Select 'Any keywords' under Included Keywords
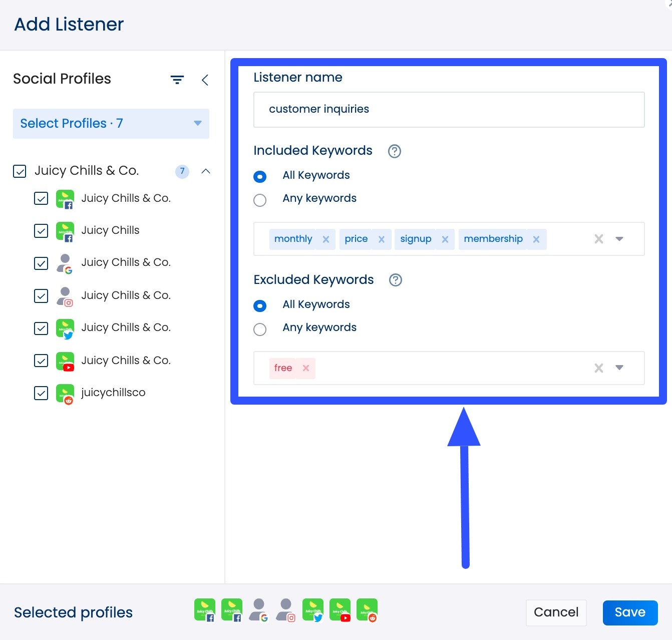 (260, 200)
